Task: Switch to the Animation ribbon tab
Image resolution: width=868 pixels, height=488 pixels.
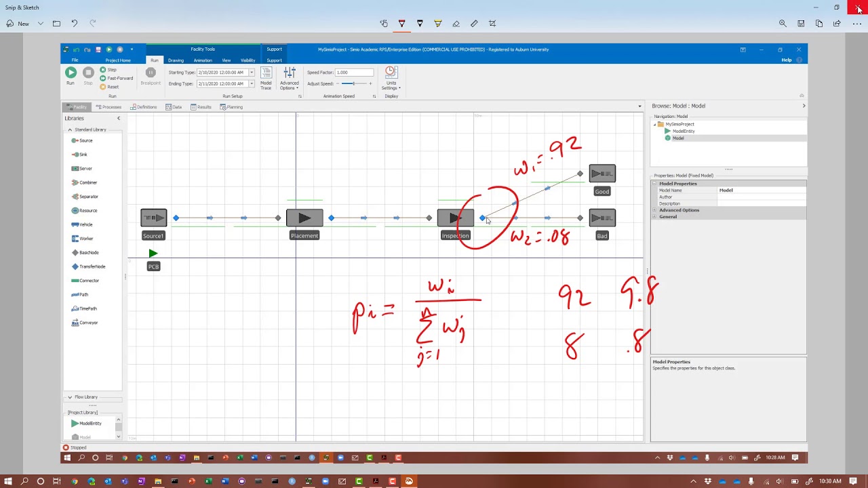Action: (203, 60)
